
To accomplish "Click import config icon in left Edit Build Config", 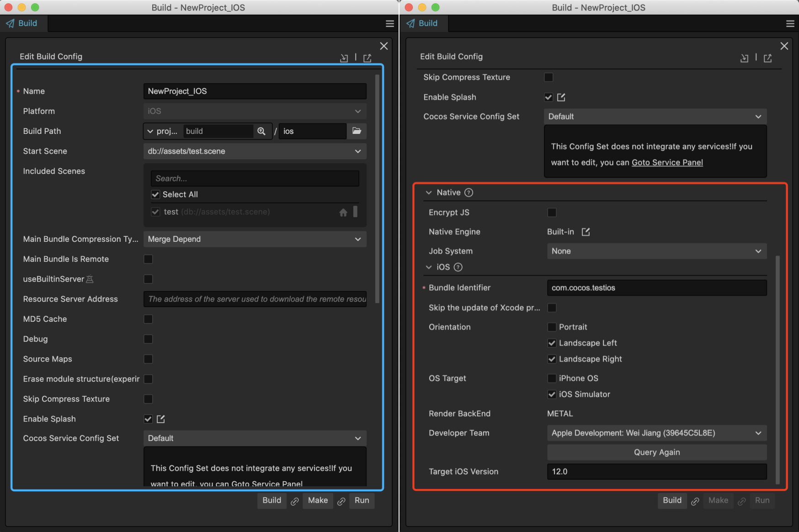I will pos(344,58).
